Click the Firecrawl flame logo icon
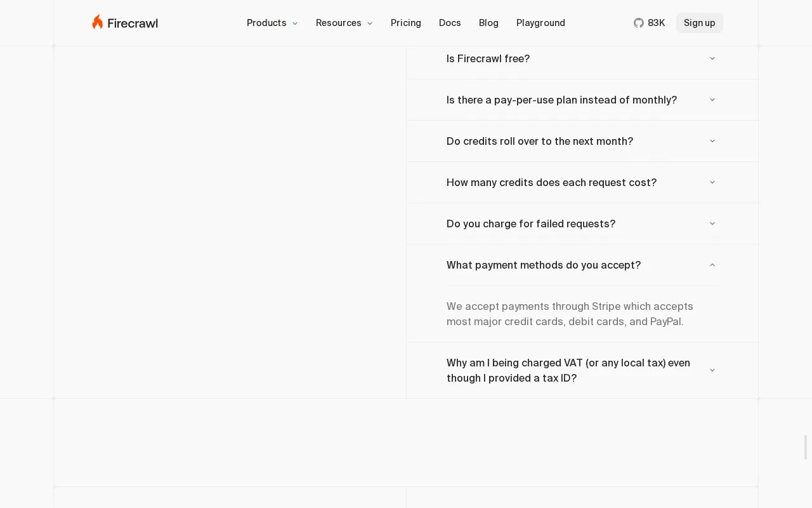Image resolution: width=812 pixels, height=508 pixels. click(x=97, y=22)
